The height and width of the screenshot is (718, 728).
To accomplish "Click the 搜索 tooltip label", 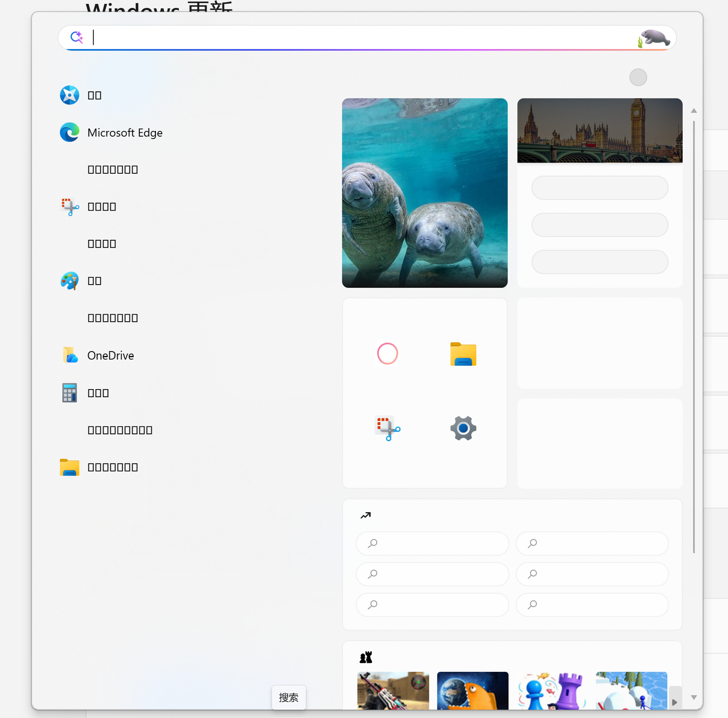I will (x=289, y=697).
